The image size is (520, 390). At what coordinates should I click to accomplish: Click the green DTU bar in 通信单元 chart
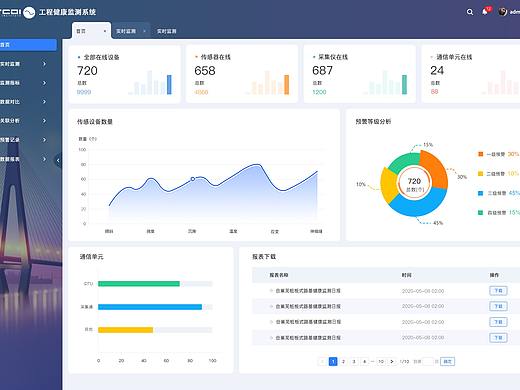coord(139,284)
